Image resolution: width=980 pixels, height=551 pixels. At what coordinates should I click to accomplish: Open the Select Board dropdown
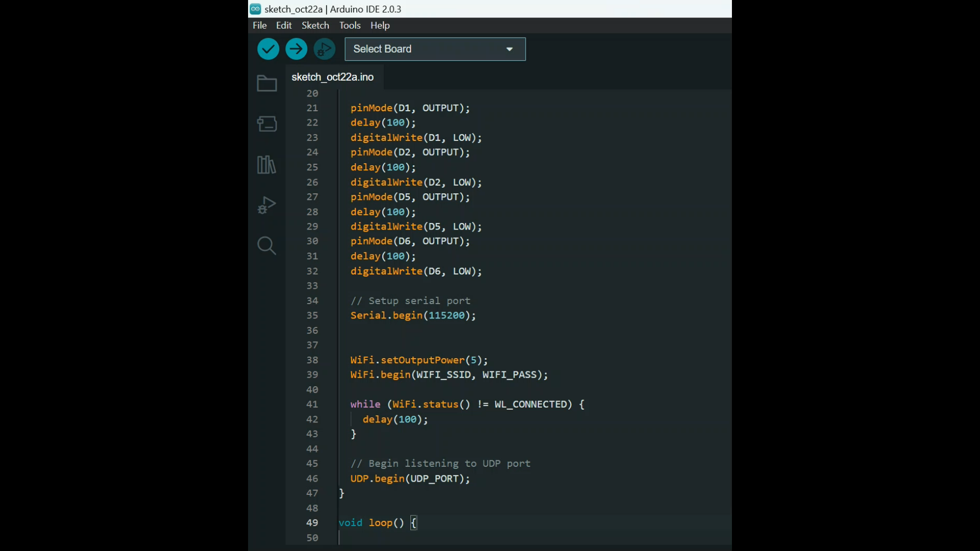pyautogui.click(x=434, y=49)
